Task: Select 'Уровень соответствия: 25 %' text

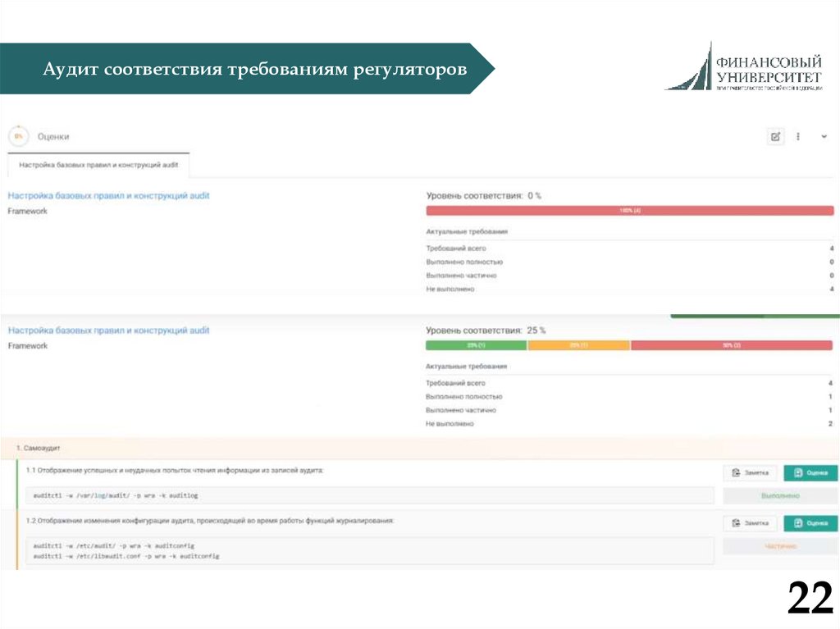Action: click(x=486, y=330)
